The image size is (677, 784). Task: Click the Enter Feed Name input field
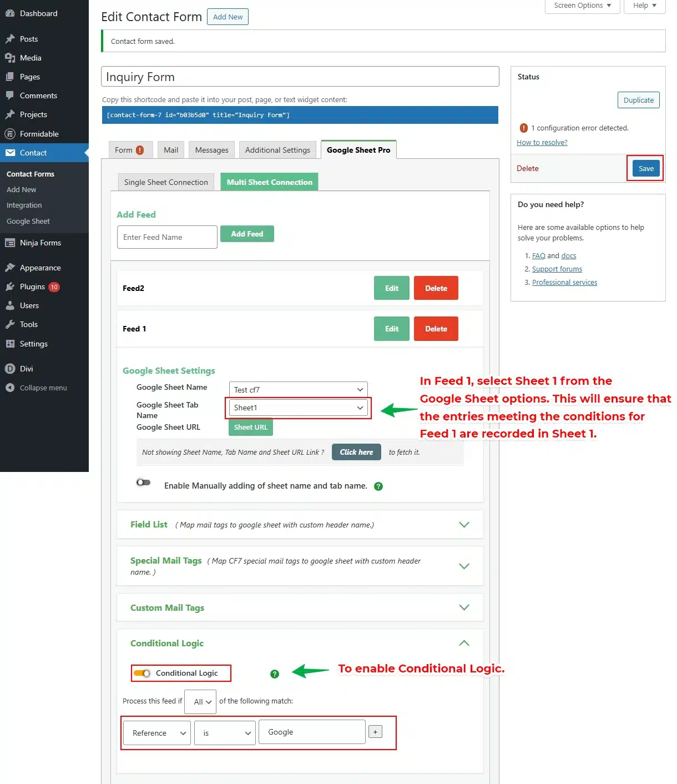pyautogui.click(x=167, y=237)
